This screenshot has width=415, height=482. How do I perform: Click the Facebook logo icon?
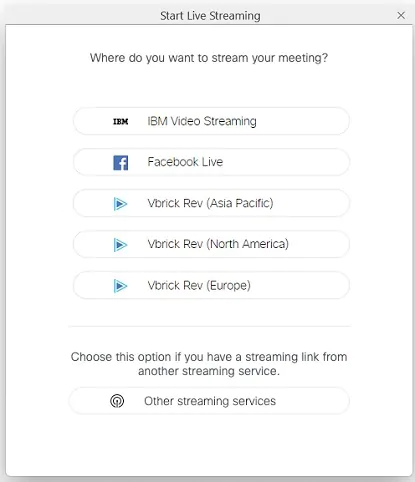click(120, 163)
